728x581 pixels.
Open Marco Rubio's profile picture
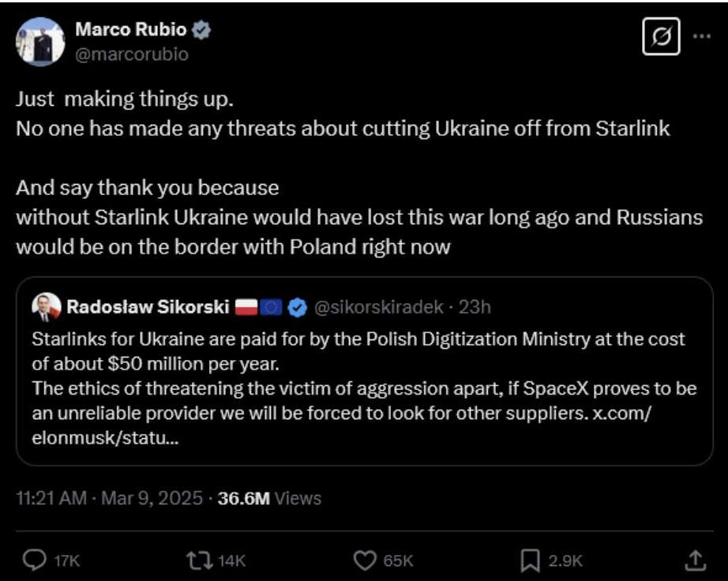click(x=39, y=41)
